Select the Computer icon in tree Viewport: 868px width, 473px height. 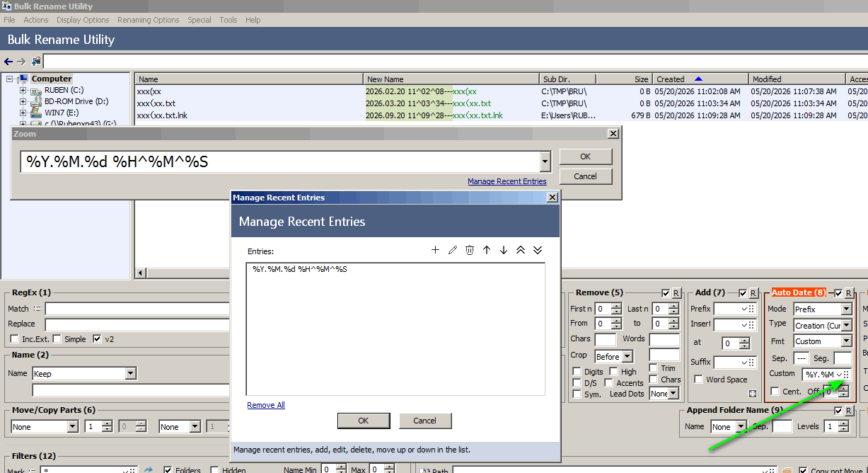[x=23, y=79]
